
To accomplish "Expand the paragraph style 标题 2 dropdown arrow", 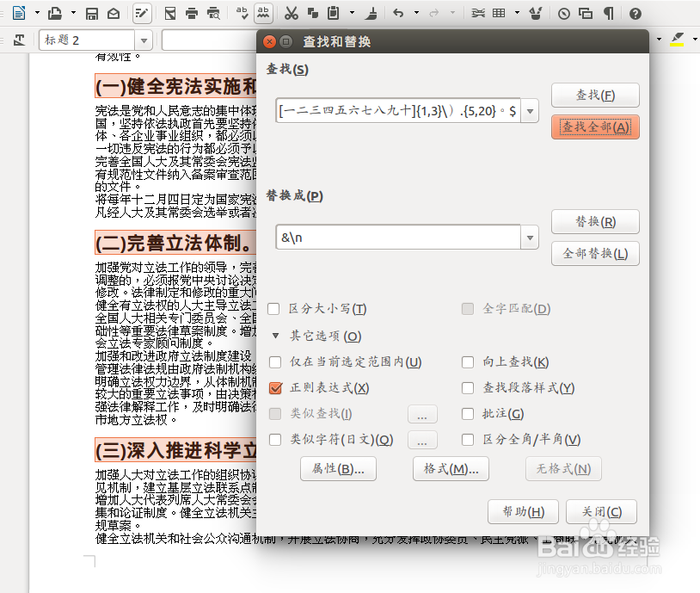I will coord(144,40).
